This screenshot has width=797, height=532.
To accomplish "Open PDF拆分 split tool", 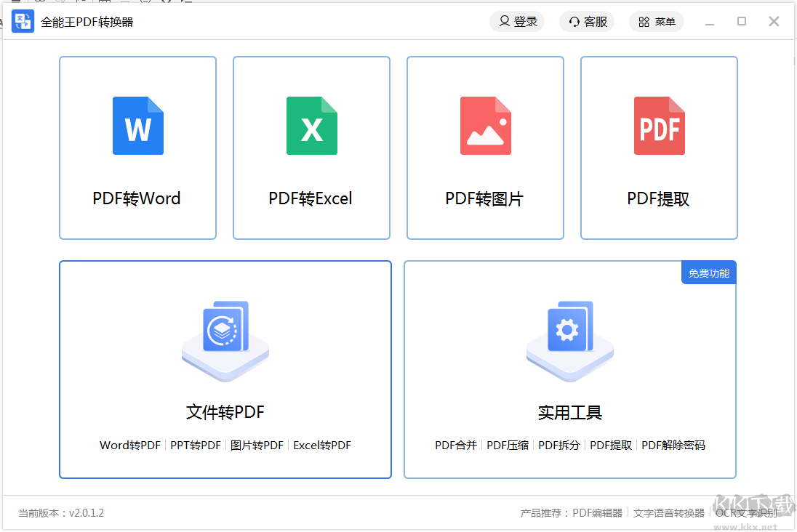I will tap(559, 446).
